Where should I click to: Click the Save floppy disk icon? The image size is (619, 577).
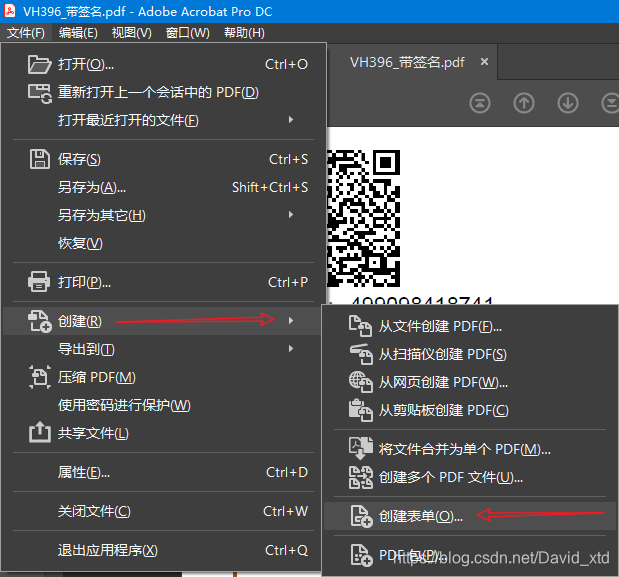point(39,159)
